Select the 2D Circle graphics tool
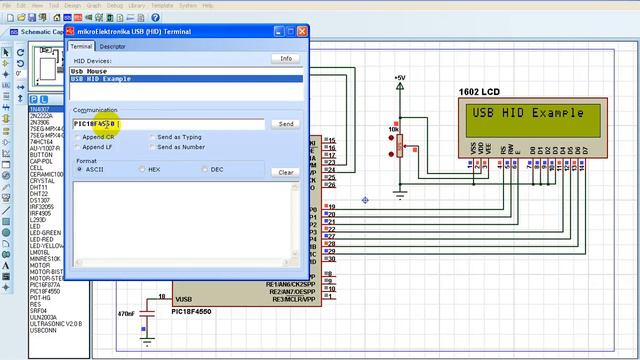 6,233
